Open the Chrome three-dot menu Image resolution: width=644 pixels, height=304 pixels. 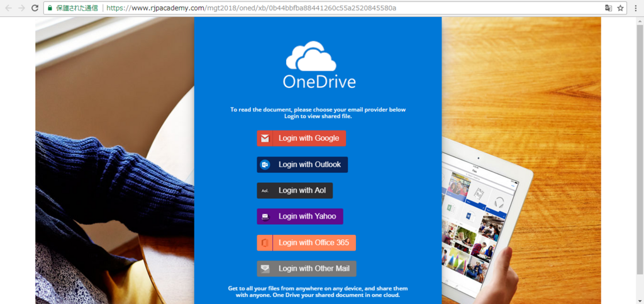tap(636, 8)
